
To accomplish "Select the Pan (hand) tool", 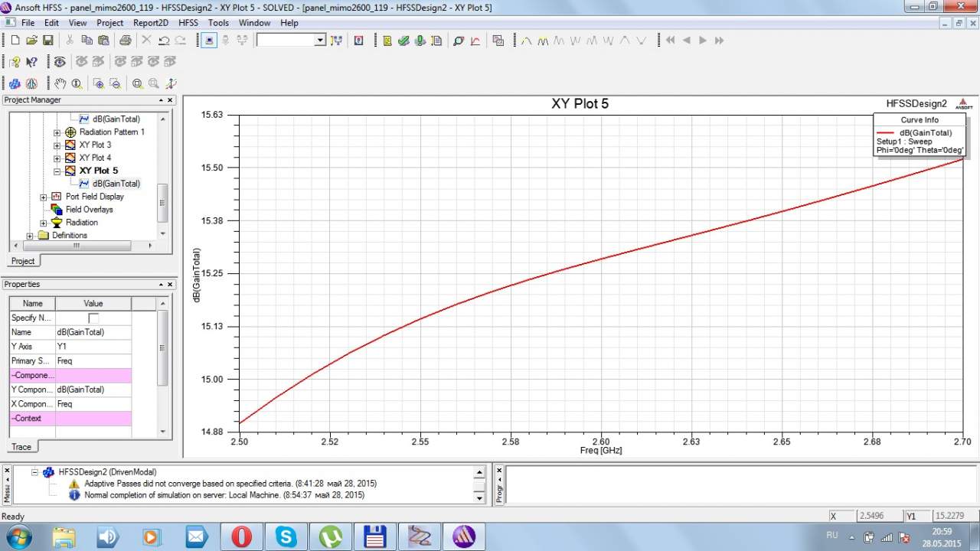I will tap(60, 83).
